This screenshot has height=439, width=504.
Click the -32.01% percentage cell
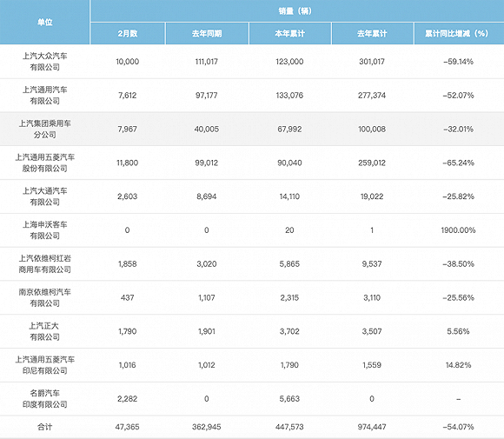point(458,129)
